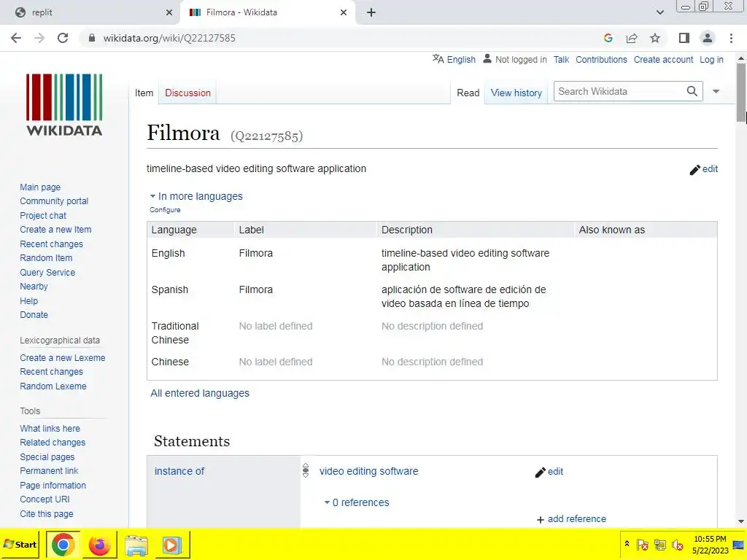Image resolution: width=747 pixels, height=560 pixels.
Task: Click the volume tray icon
Action: click(677, 544)
